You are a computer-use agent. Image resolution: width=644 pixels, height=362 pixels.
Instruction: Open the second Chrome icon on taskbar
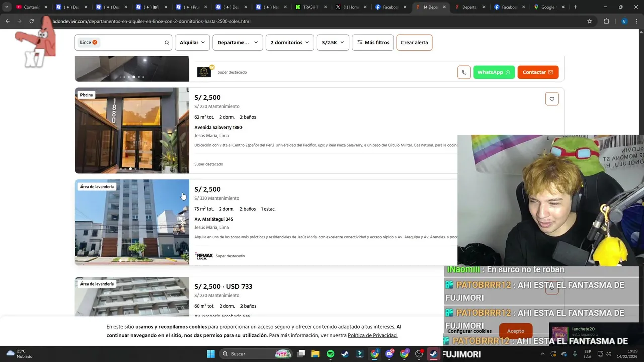point(404,354)
